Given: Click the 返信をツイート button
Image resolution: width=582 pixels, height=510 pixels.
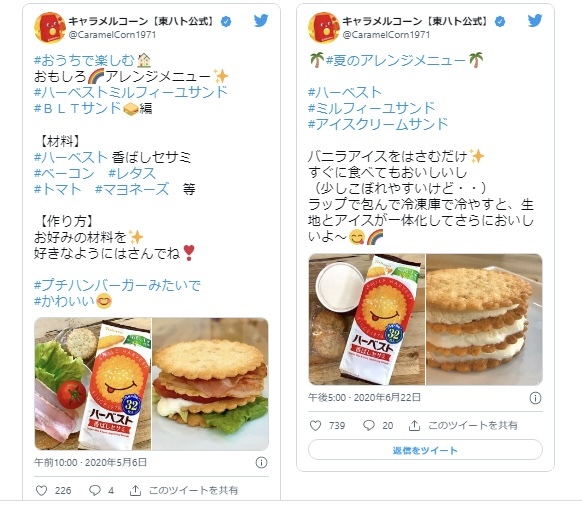Looking at the screenshot, I should tap(425, 450).
